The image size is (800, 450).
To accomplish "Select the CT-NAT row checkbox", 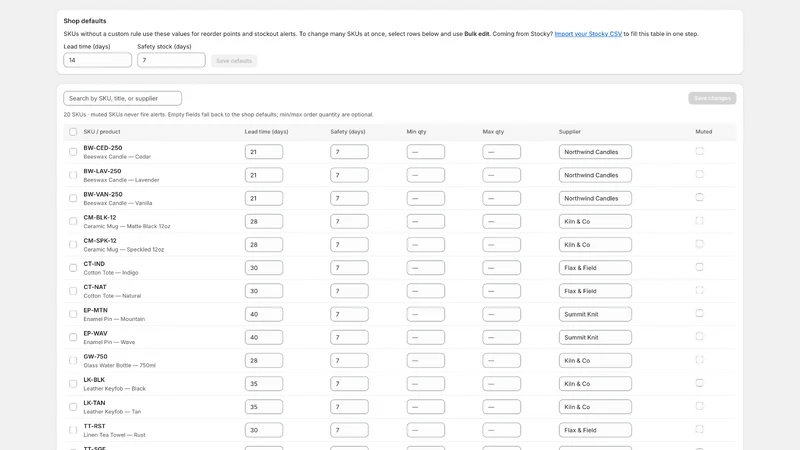I will 73,291.
